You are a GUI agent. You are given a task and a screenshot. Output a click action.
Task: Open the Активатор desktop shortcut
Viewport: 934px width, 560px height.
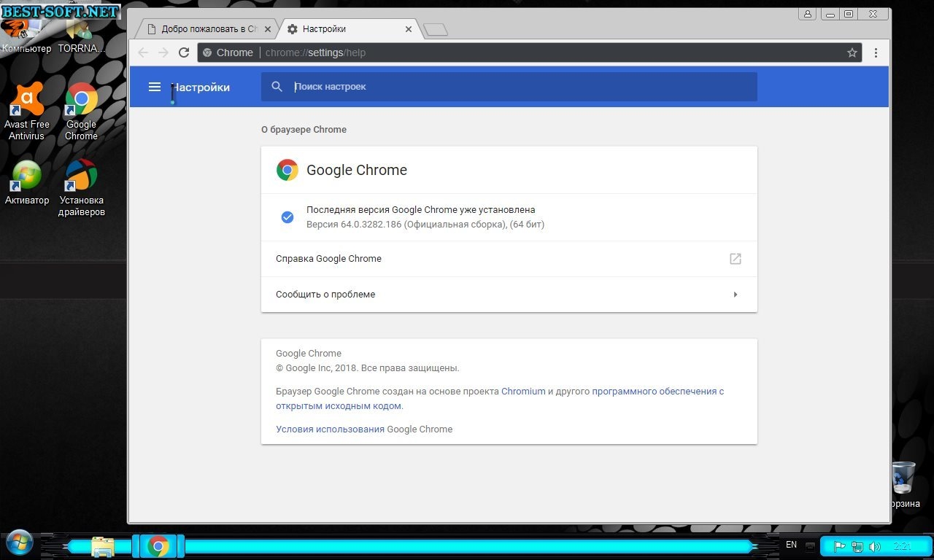27,182
